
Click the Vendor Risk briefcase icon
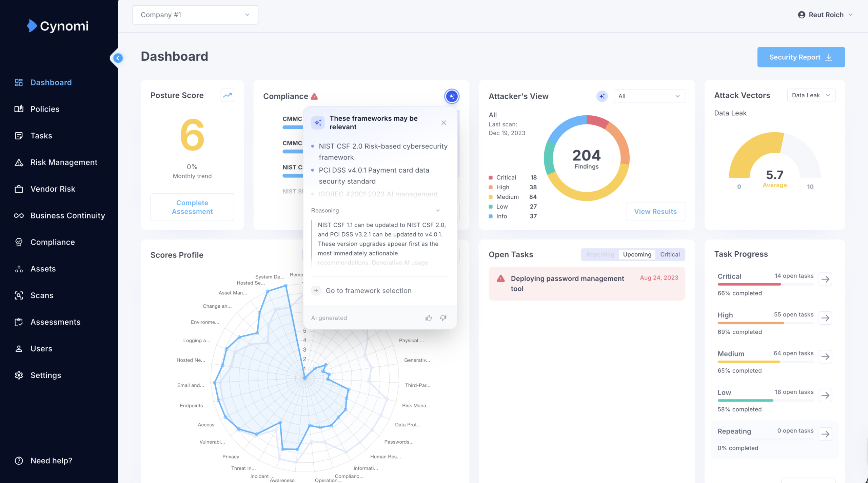(19, 189)
